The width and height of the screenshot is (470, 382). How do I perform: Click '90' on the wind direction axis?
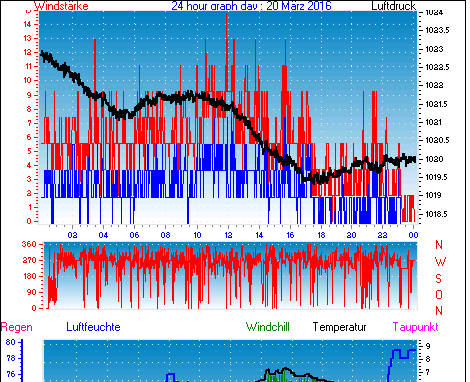pos(32,292)
